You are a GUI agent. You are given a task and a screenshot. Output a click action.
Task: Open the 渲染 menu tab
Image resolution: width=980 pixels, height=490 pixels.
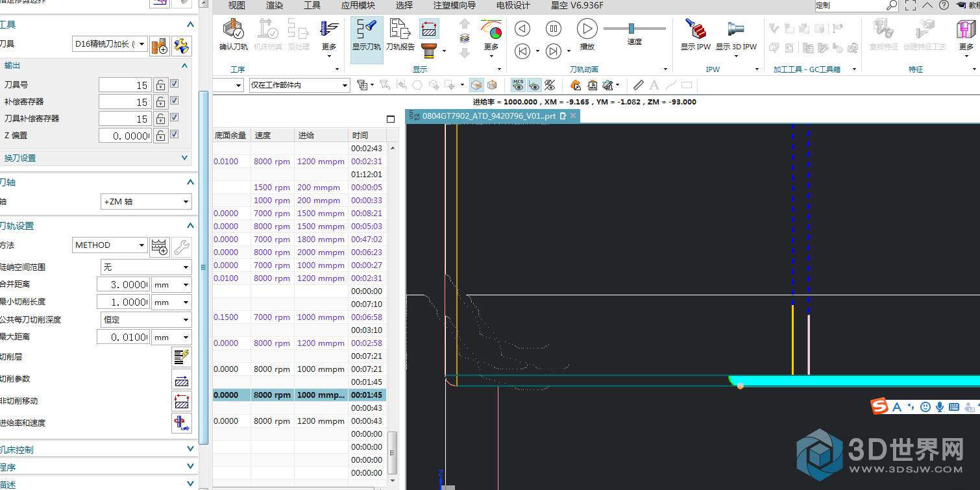click(x=275, y=5)
